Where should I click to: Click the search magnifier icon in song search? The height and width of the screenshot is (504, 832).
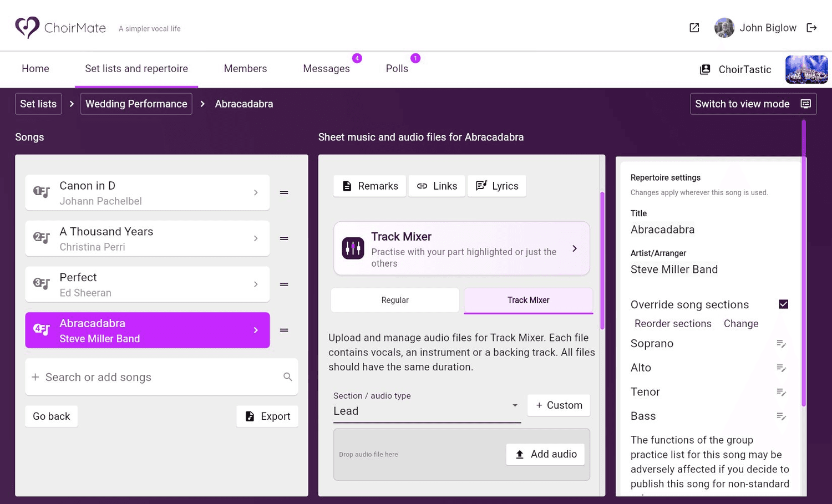pos(287,377)
